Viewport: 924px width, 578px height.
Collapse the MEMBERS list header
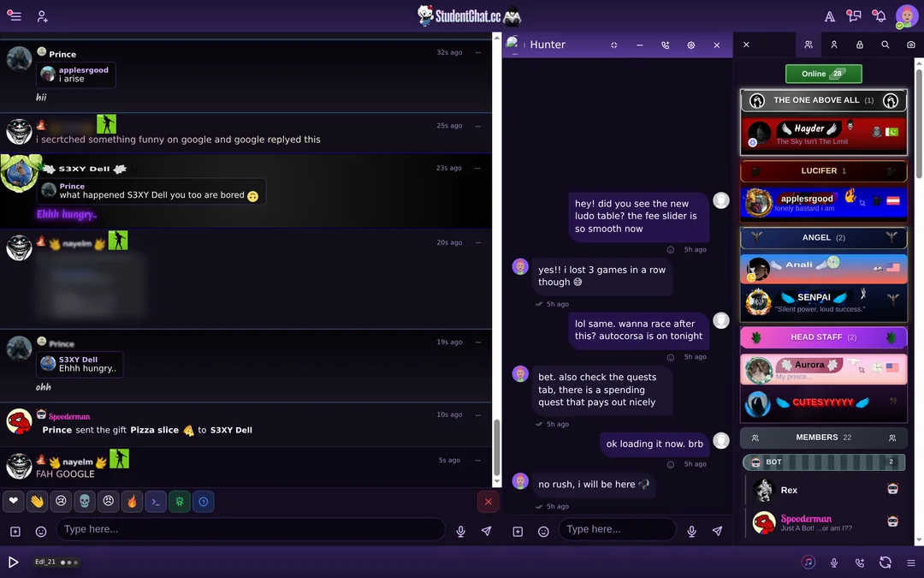click(x=824, y=438)
